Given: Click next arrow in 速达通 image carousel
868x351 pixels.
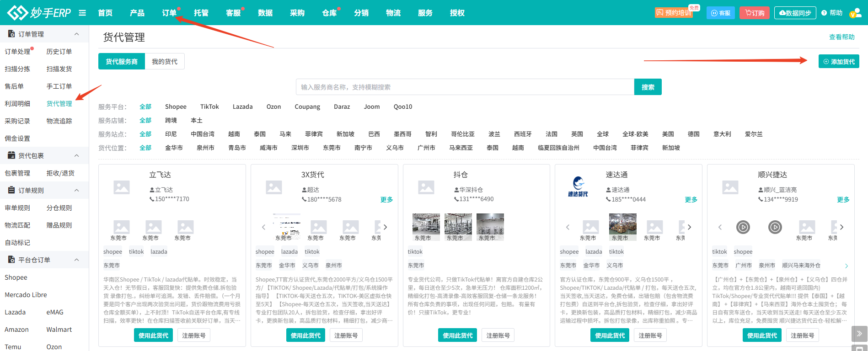Looking at the screenshot, I should tap(690, 227).
